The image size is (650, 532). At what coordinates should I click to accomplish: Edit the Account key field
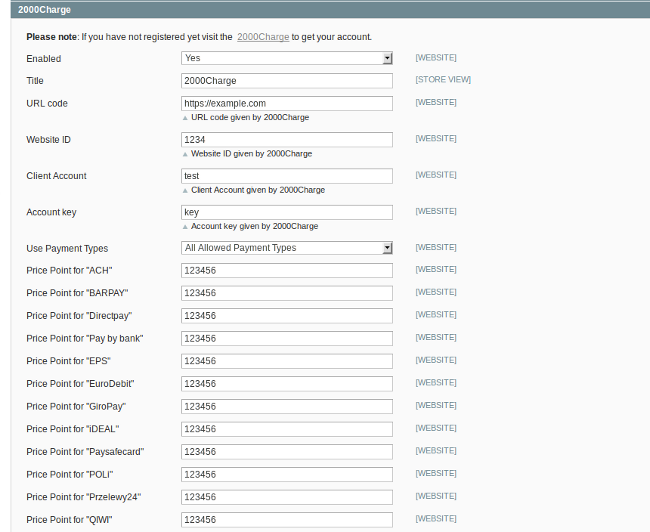pos(286,212)
